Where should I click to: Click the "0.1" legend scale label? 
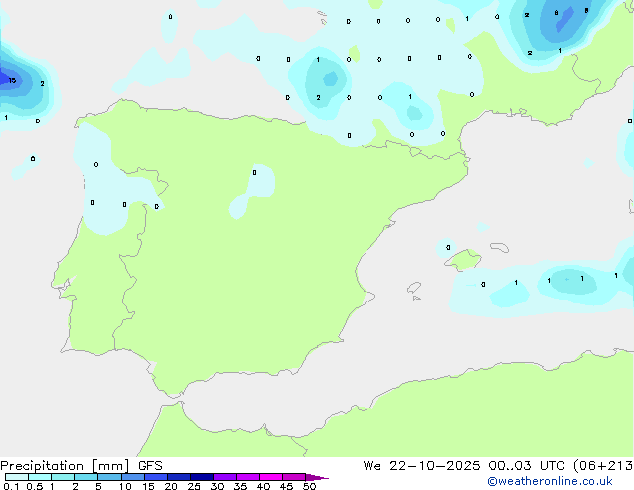(11, 486)
